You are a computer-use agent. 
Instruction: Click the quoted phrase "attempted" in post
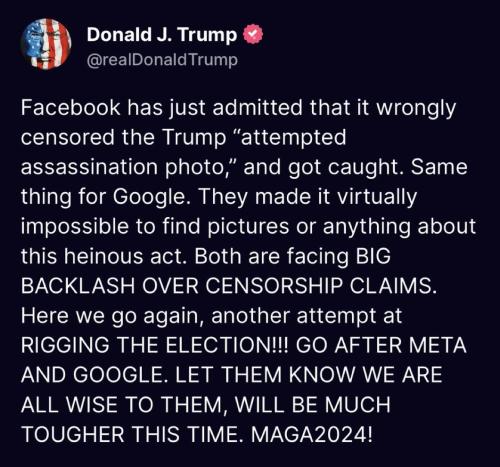[x=289, y=138]
